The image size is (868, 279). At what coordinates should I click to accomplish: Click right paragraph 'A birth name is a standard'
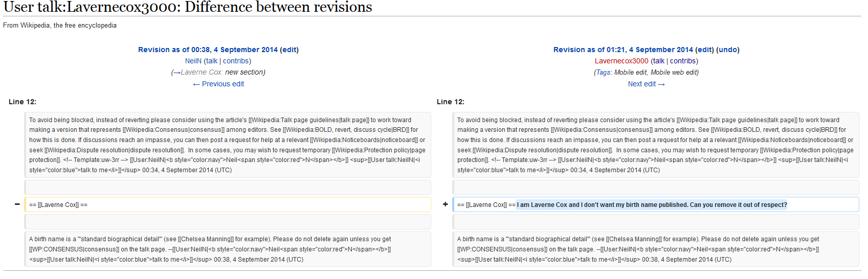click(x=656, y=249)
